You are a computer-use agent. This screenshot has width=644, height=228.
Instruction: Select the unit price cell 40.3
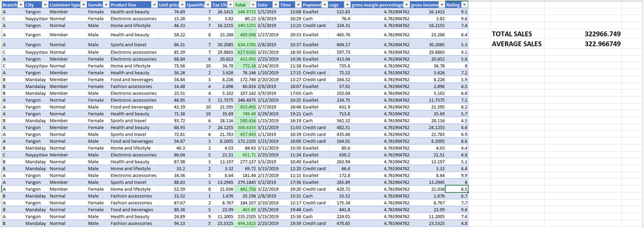point(171,148)
